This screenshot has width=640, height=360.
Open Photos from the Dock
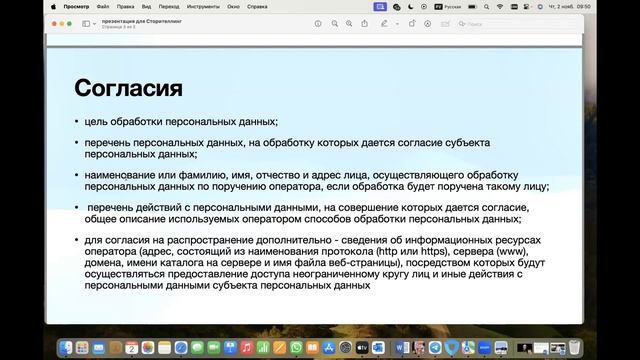pos(148,348)
